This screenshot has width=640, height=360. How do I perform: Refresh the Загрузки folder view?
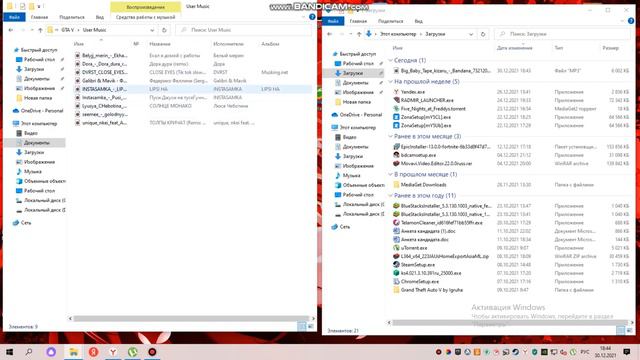click(483, 34)
